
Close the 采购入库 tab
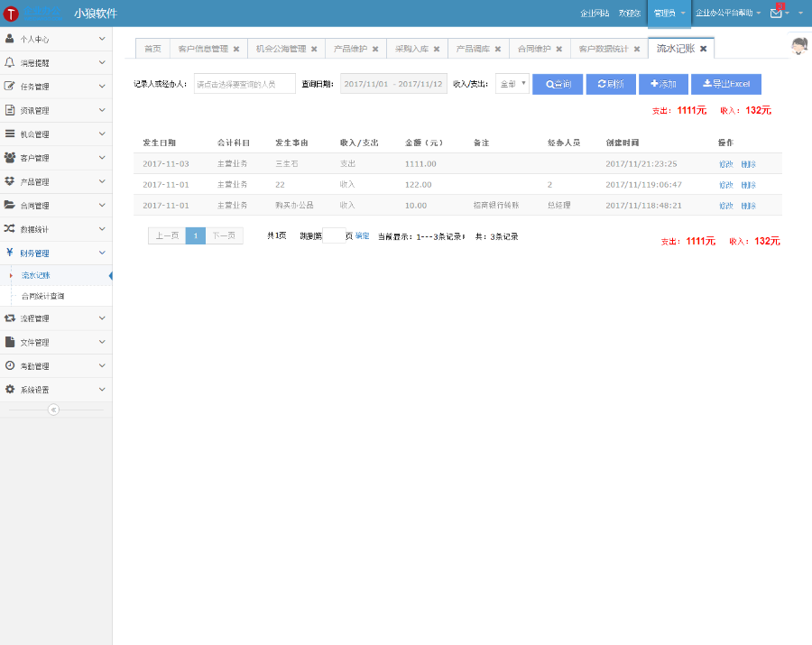pyautogui.click(x=437, y=50)
